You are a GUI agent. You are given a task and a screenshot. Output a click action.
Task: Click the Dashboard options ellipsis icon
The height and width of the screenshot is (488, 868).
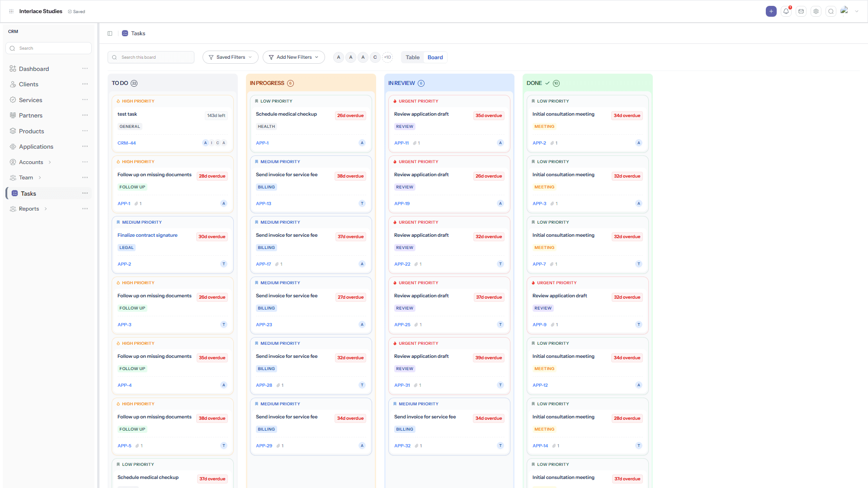coord(85,69)
